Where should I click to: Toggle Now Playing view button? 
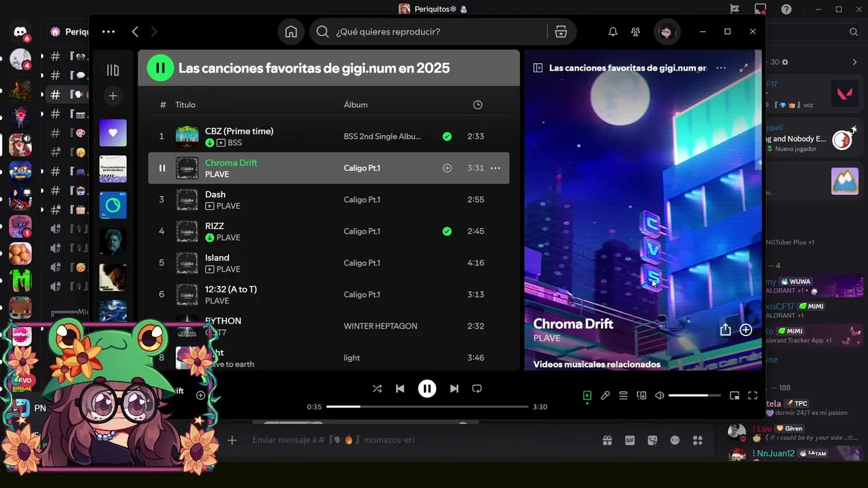click(x=587, y=395)
